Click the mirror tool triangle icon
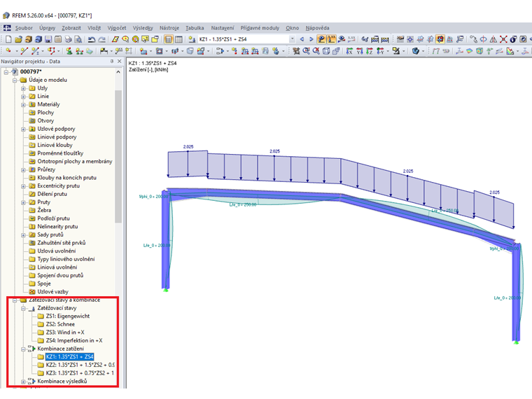 coord(493,39)
